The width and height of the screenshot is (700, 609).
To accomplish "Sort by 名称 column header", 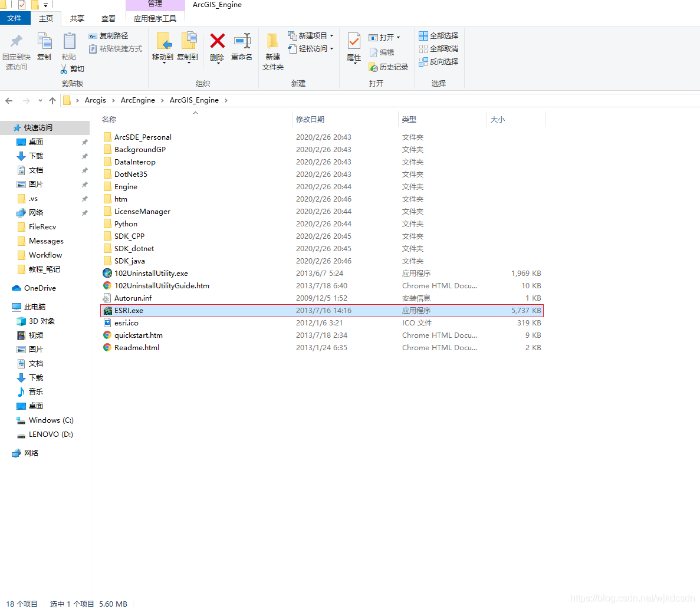I will (109, 120).
